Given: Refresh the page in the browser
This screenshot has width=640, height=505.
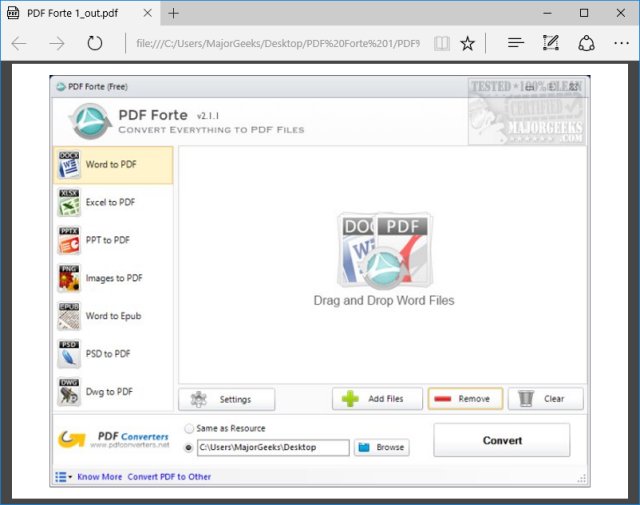Looking at the screenshot, I should pyautogui.click(x=95, y=43).
